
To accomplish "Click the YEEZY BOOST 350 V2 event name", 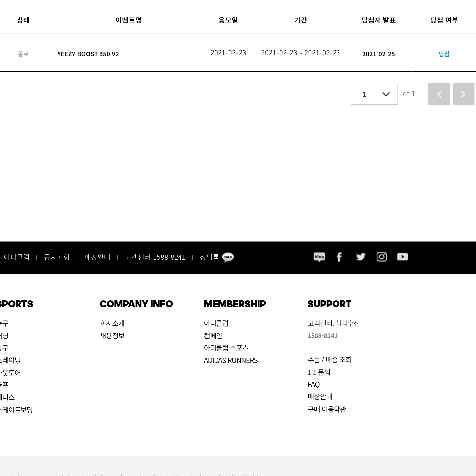I will (x=88, y=54).
